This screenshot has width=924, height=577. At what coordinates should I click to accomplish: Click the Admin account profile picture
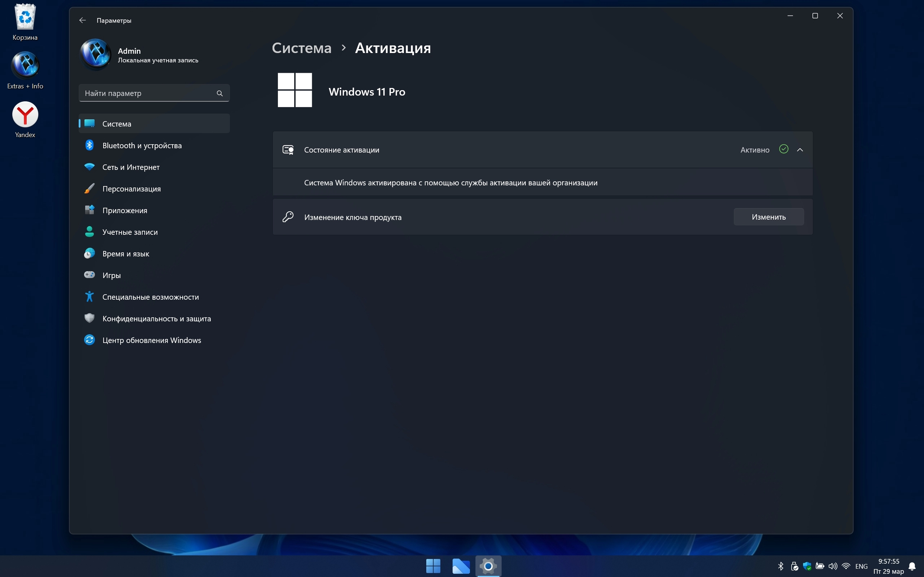point(95,54)
